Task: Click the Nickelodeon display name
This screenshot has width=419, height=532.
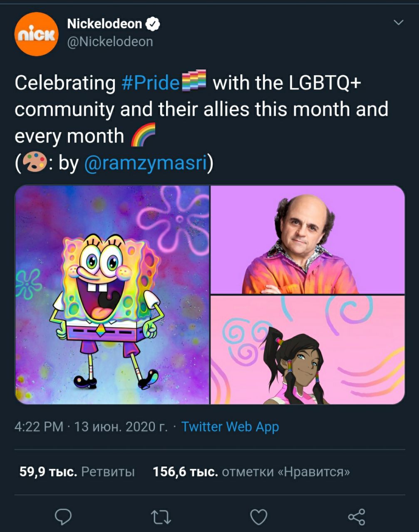Action: pyautogui.click(x=104, y=24)
